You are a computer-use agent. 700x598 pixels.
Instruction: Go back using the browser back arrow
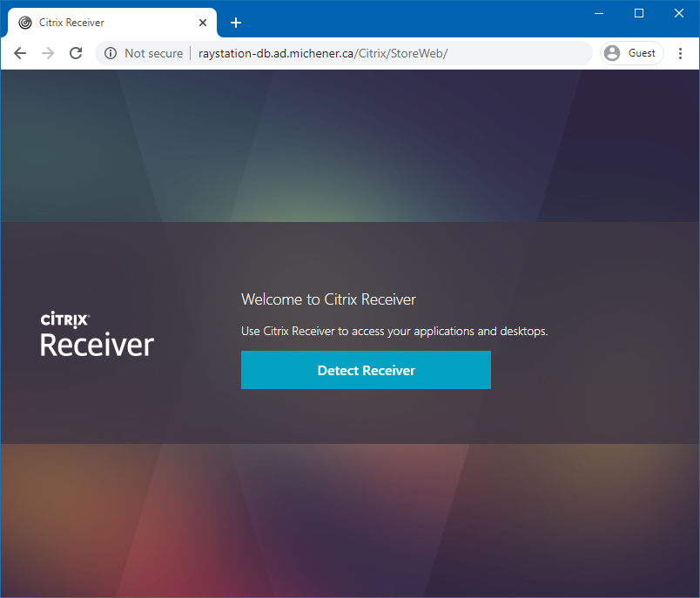click(x=20, y=53)
